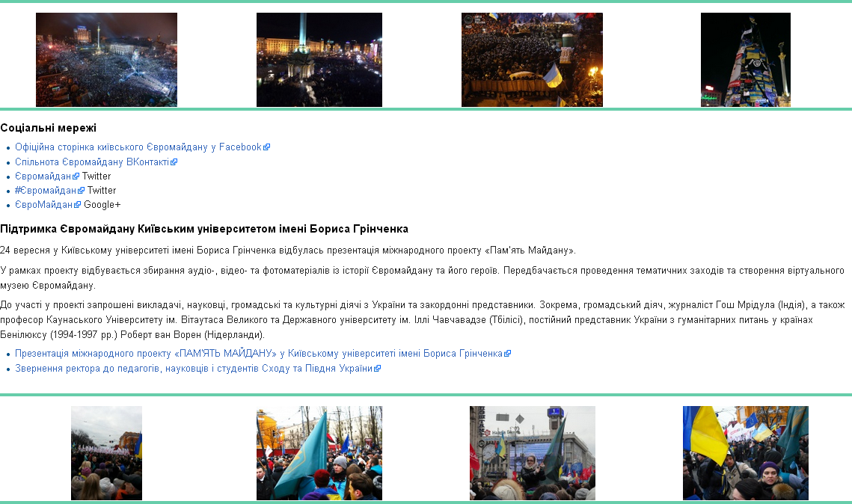Open night photo with illuminated monument column
852x504 pixels.
(319, 60)
